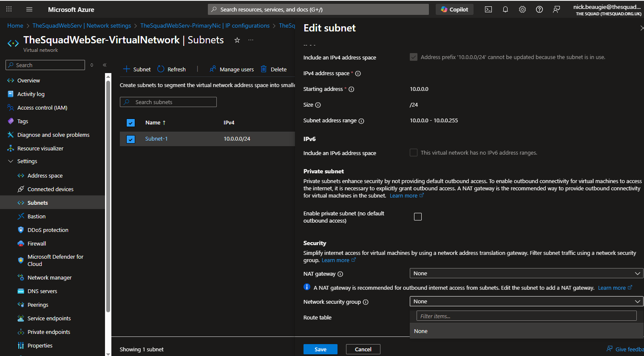Viewport: 644px width, 356px height.
Task: Enable private subnet checkbox
Action: point(418,217)
